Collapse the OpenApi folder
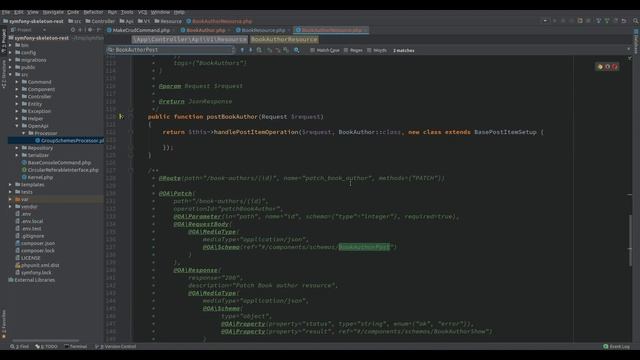Viewport: 640px width, 360px height. click(x=17, y=126)
